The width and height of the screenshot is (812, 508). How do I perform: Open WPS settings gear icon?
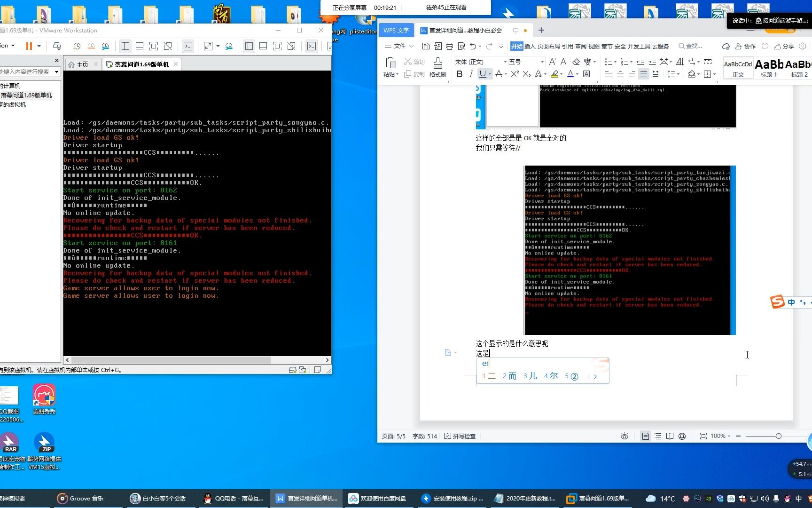click(x=803, y=46)
